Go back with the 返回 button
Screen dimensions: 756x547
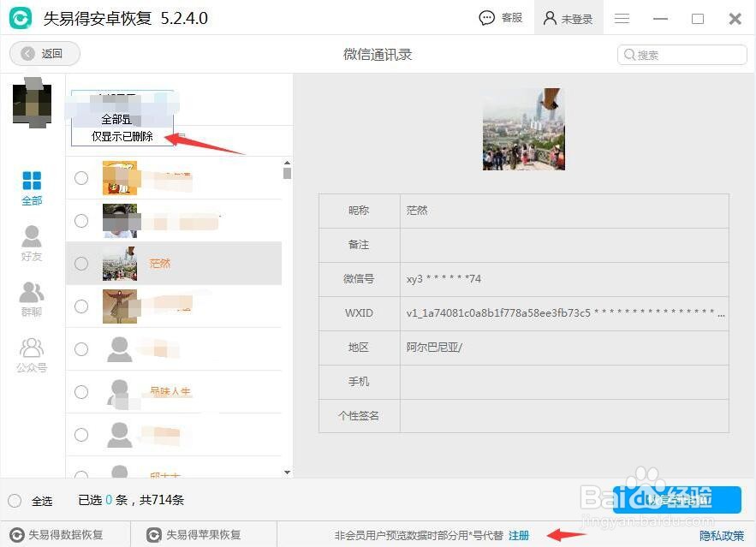tap(45, 53)
